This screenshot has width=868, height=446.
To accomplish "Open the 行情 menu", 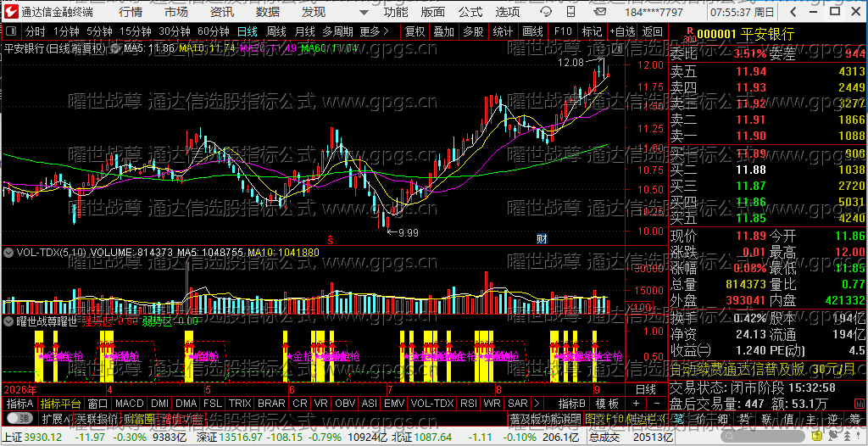I will (130, 12).
